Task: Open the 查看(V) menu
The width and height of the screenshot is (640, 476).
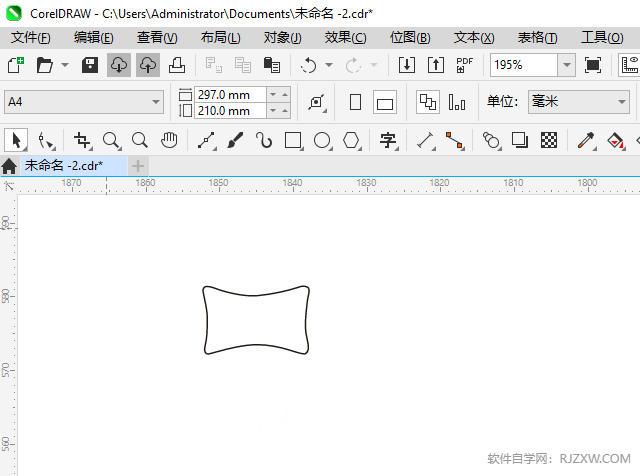Action: coord(157,38)
